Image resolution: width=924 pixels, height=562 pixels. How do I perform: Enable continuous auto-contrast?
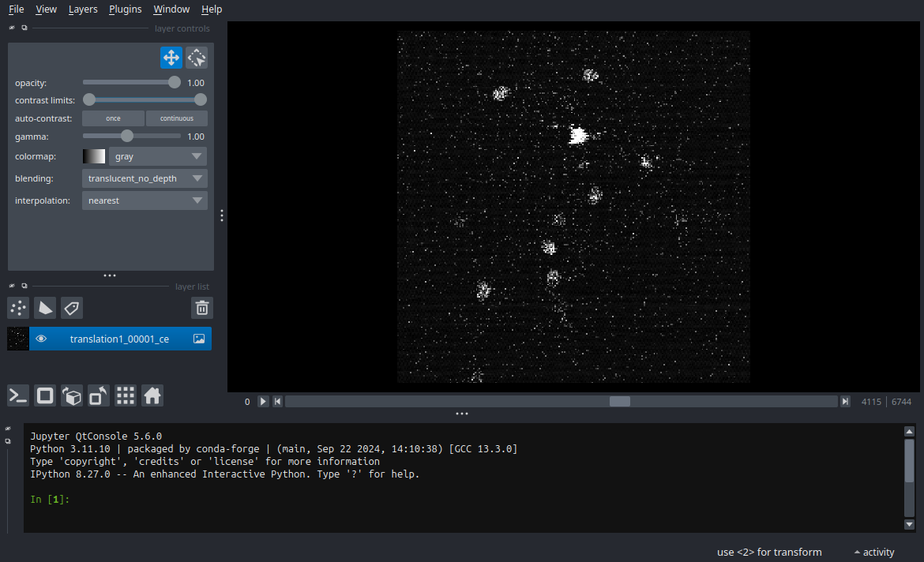click(x=176, y=118)
